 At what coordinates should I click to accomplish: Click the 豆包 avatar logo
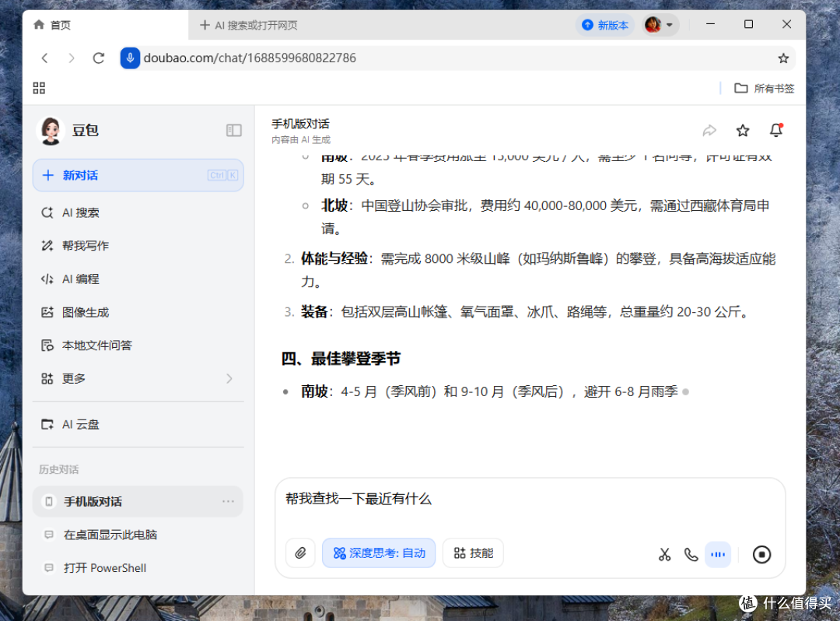click(x=51, y=130)
